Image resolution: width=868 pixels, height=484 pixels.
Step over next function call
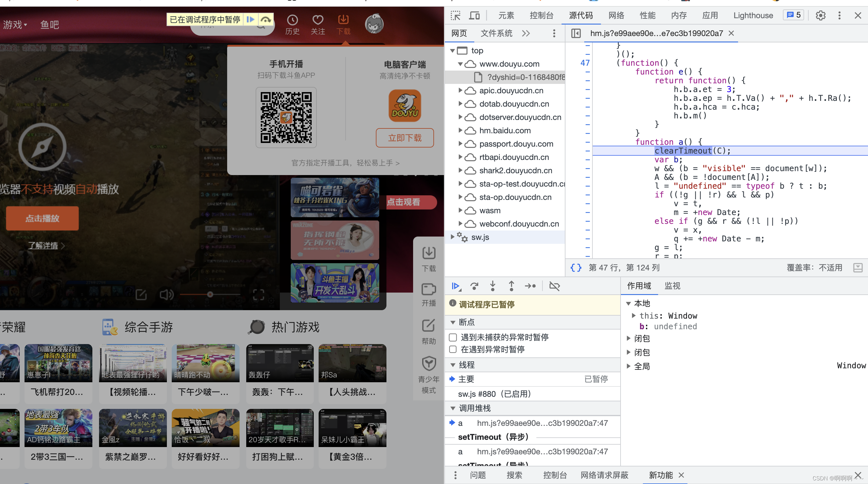click(474, 286)
